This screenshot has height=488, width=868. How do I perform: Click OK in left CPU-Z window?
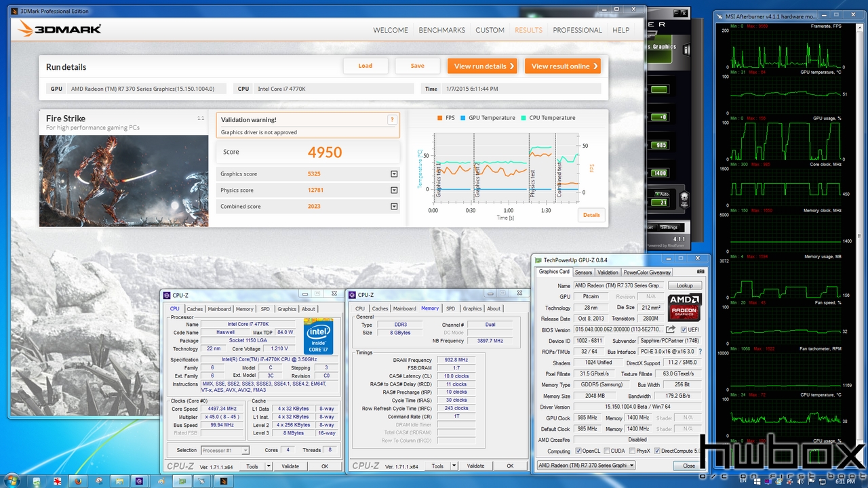point(325,466)
